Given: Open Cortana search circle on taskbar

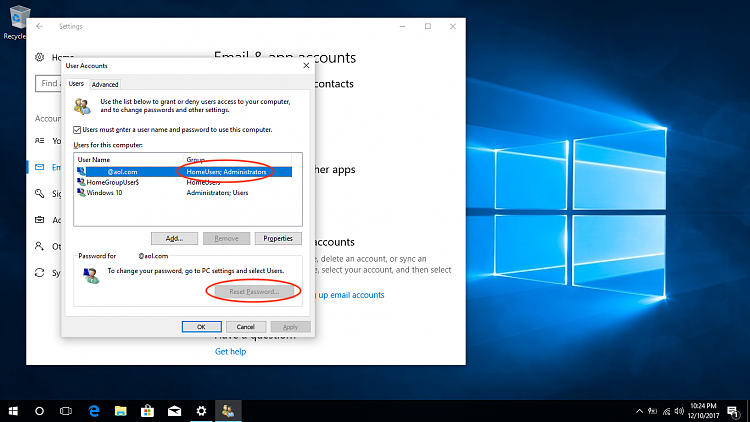Looking at the screenshot, I should tap(40, 411).
